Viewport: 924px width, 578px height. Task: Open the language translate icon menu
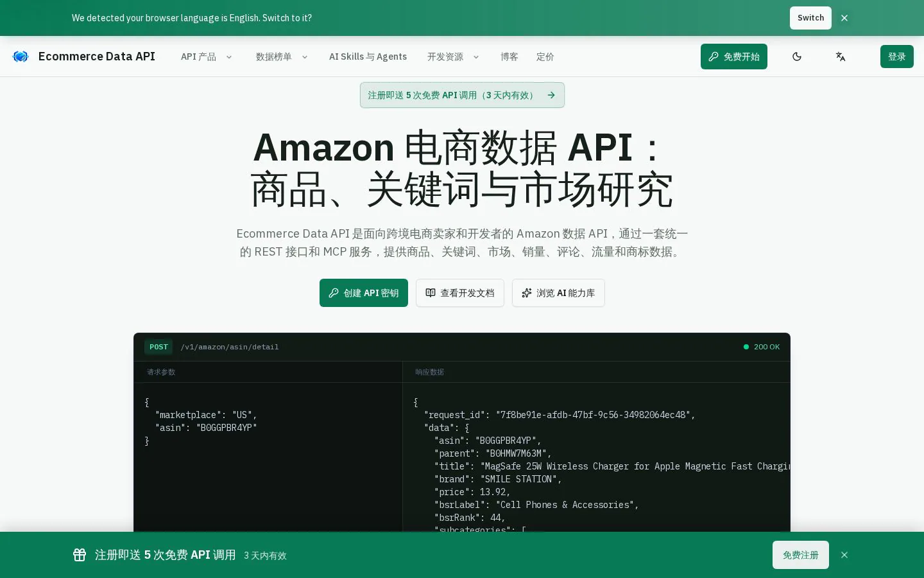click(x=841, y=57)
